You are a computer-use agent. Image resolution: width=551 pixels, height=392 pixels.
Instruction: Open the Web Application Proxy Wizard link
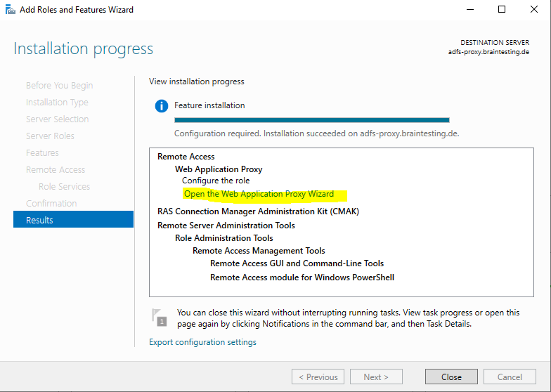(x=259, y=194)
